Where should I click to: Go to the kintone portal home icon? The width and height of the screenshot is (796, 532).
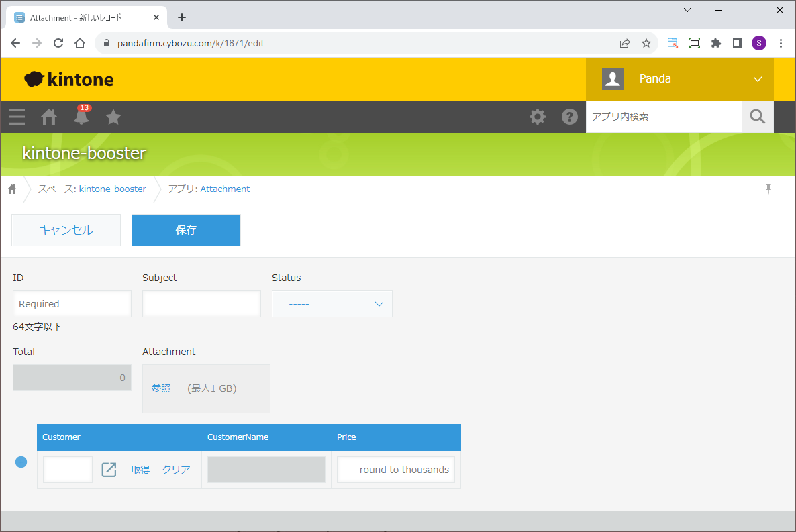tap(49, 117)
